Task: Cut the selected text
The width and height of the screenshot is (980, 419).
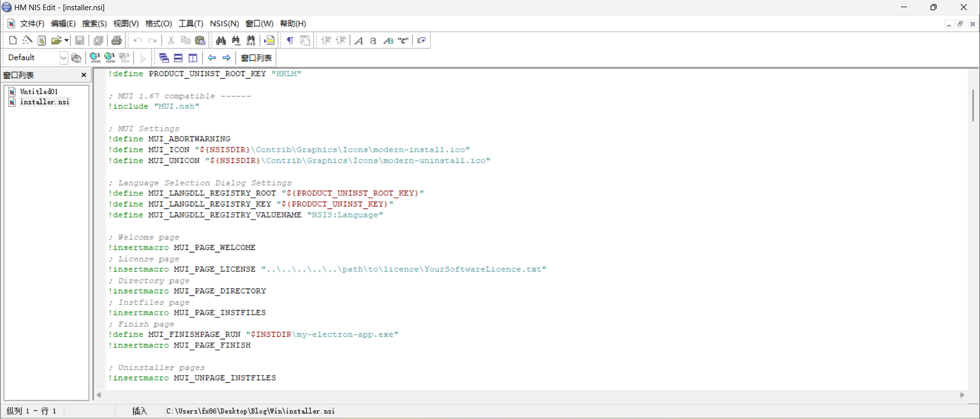Action: [171, 40]
